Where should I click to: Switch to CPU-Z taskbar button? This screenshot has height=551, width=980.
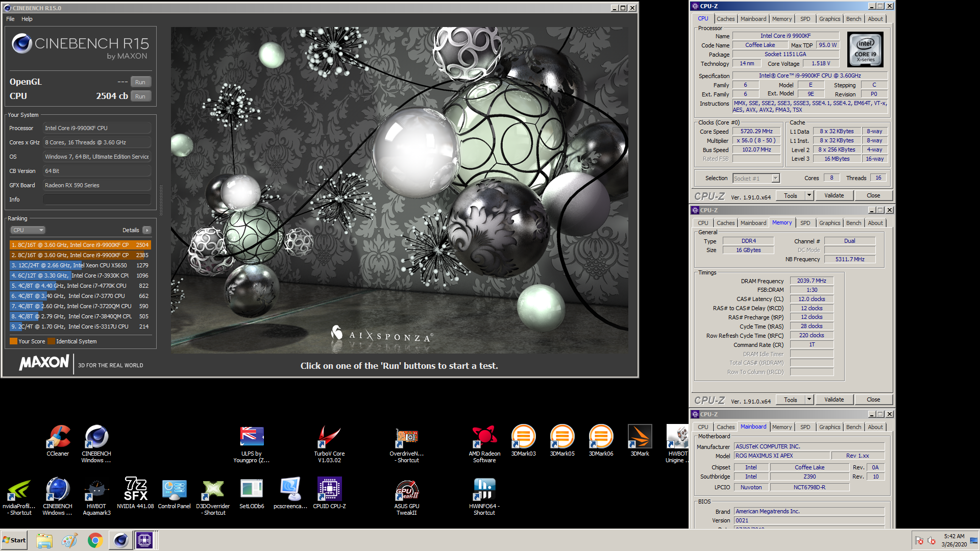tap(144, 540)
